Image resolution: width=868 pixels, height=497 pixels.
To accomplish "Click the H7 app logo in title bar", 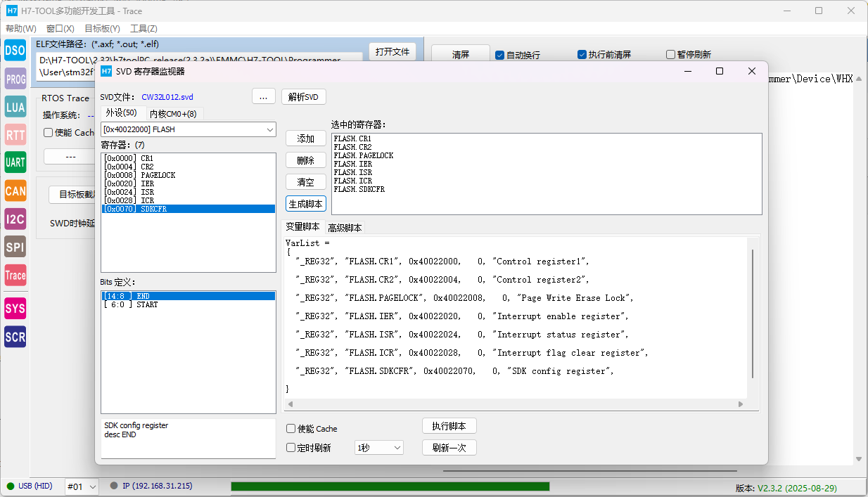I will coord(12,11).
